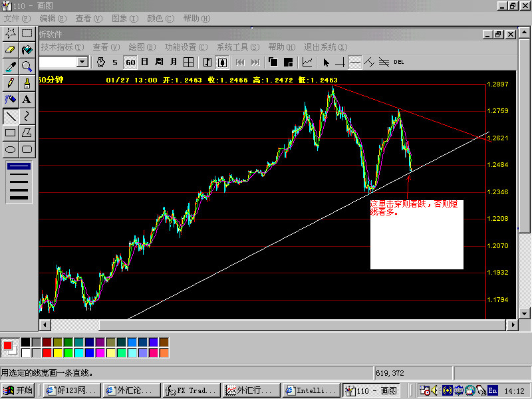Switch to 外汇行 taskbar window
Viewport: 532px width, 399px height.
[251, 390]
